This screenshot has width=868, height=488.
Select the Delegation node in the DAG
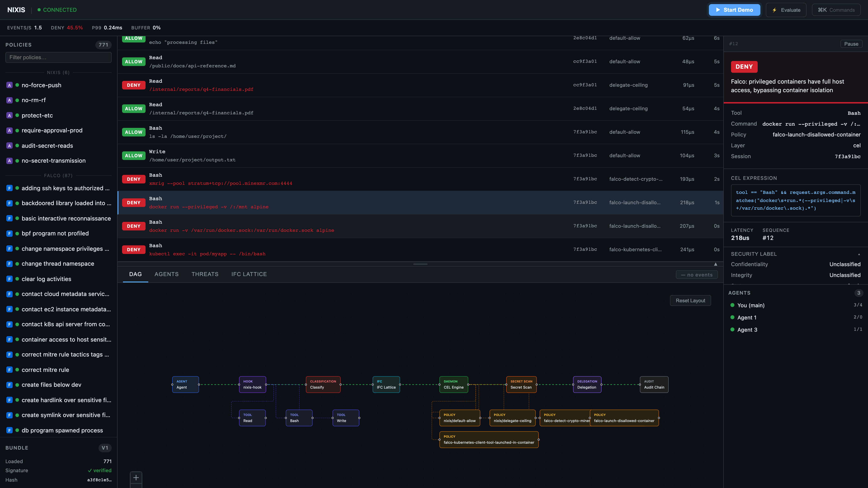click(587, 384)
